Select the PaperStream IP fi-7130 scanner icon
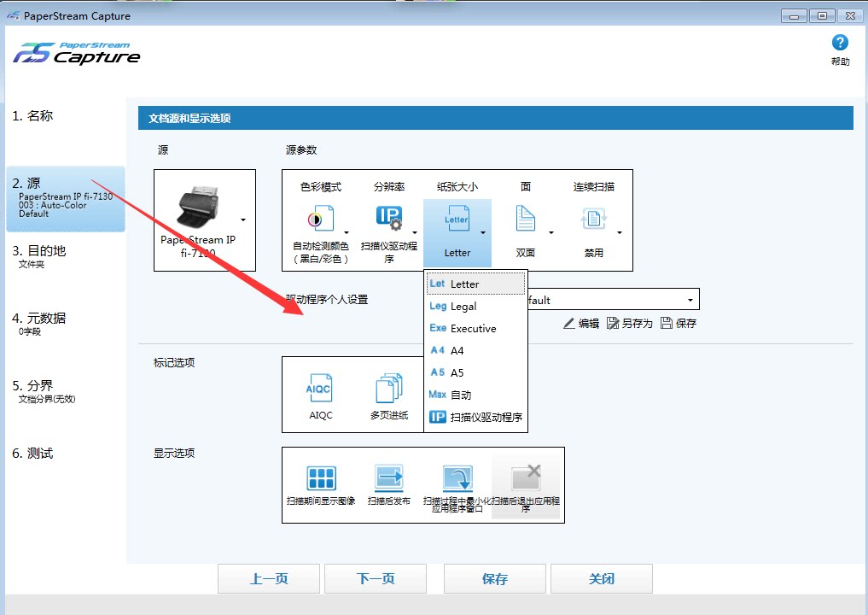 [x=198, y=206]
